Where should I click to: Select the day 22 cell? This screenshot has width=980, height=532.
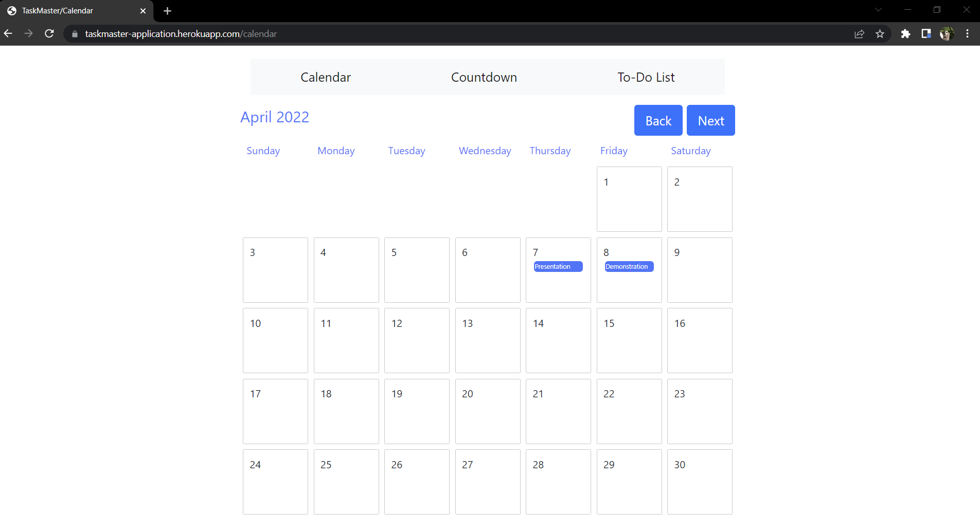pos(629,411)
